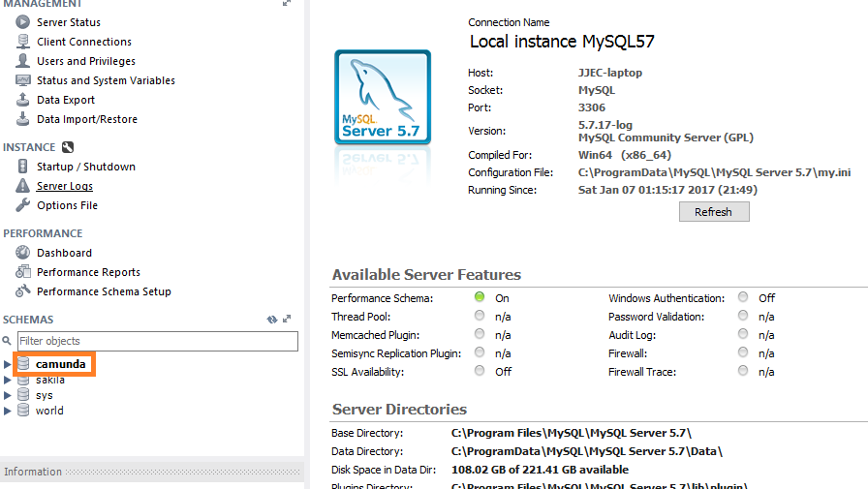Click the Performance Schema On indicator
The image size is (868, 489).
(480, 297)
